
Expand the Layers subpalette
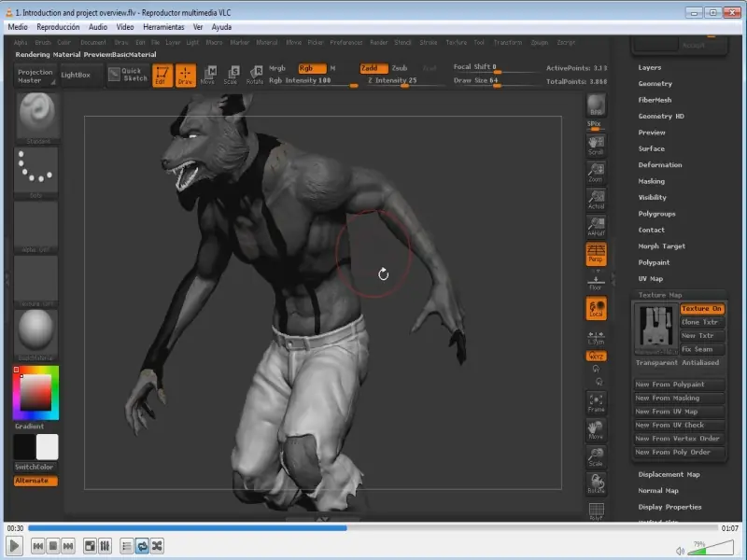coord(649,67)
